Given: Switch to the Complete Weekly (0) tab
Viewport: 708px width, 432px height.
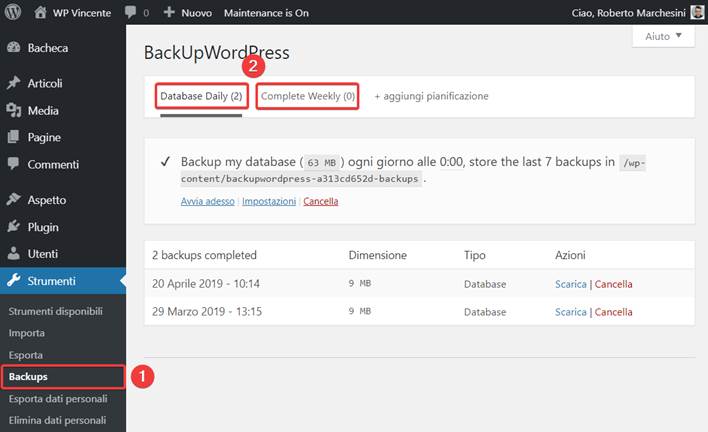Looking at the screenshot, I should (x=307, y=96).
